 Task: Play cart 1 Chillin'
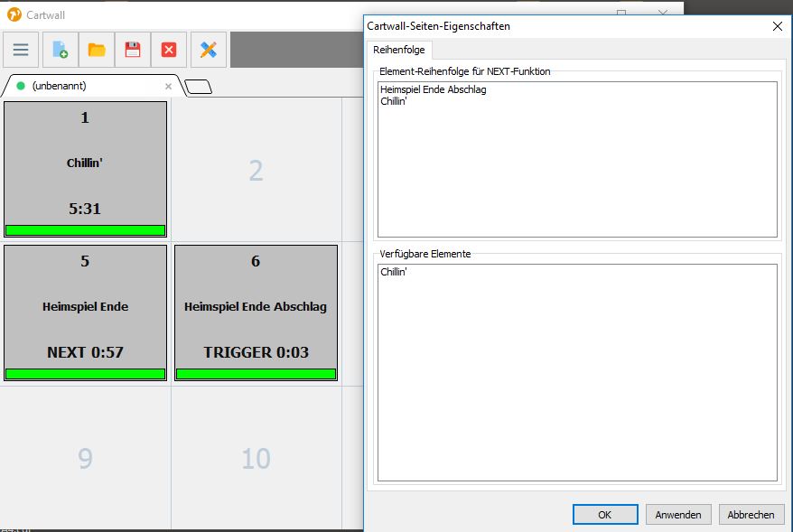85,163
